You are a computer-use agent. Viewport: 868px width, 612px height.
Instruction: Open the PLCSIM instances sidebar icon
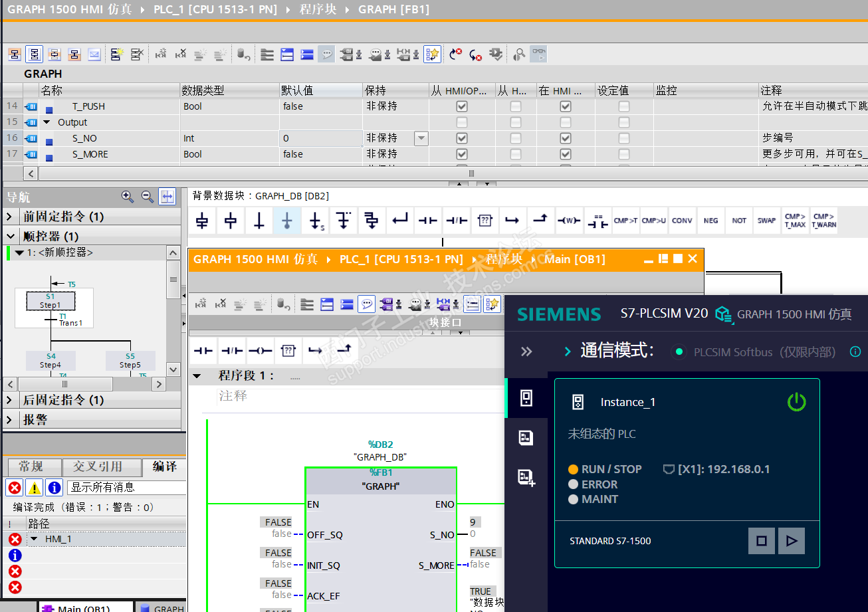coord(526,398)
